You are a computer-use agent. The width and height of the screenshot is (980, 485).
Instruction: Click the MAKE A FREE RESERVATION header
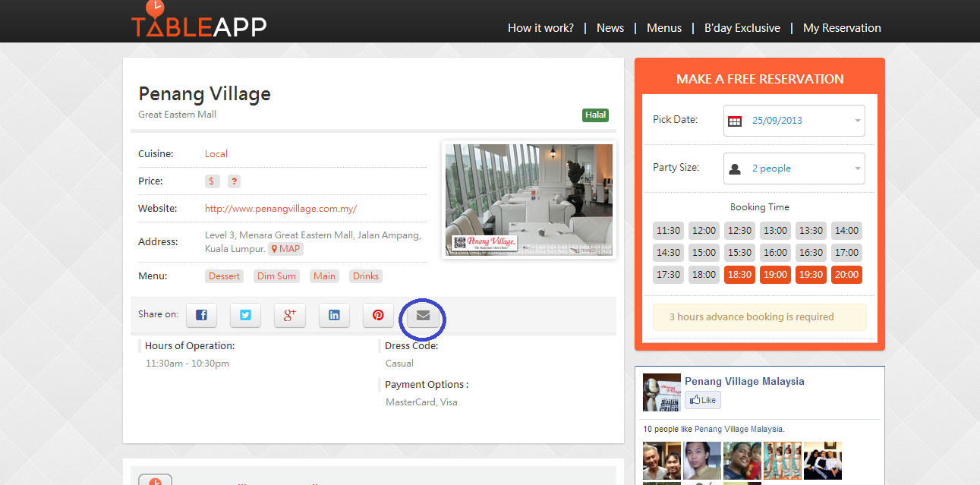(760, 79)
